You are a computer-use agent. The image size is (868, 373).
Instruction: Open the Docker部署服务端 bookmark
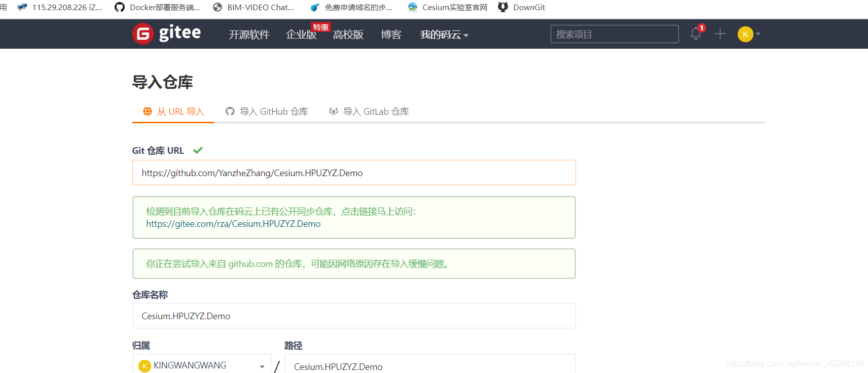(157, 7)
